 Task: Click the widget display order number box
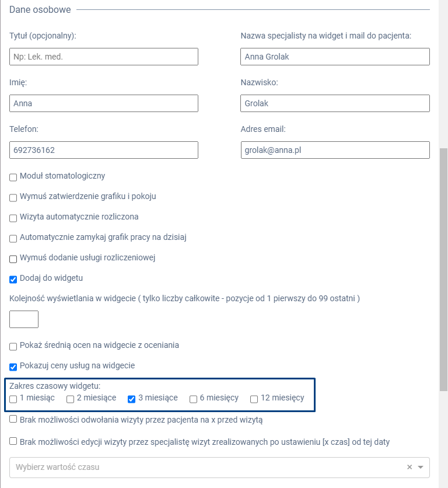pos(24,319)
